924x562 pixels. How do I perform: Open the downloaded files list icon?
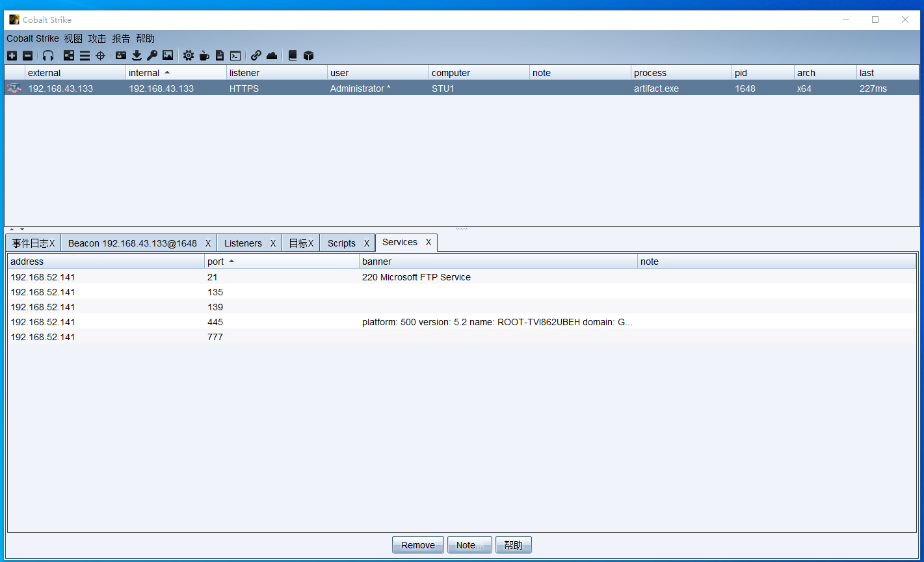point(137,56)
